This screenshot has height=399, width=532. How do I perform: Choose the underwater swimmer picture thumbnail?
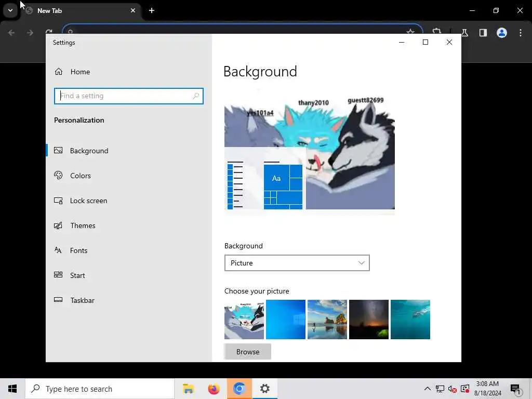tap(410, 320)
